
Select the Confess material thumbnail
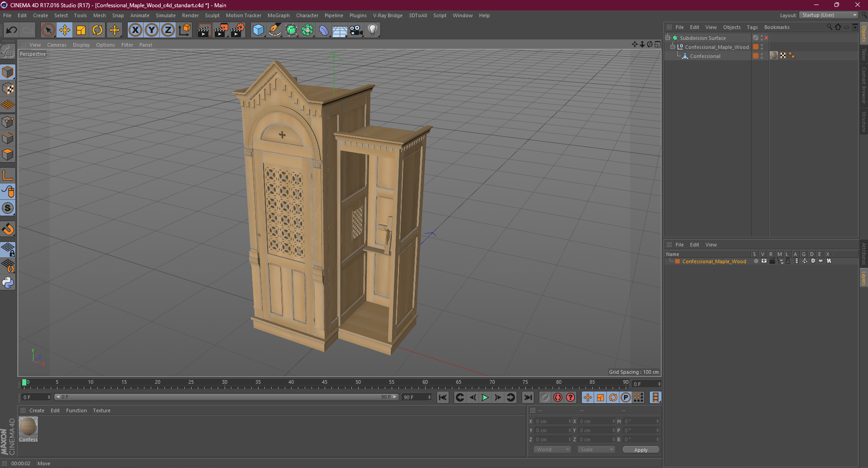[28, 429]
